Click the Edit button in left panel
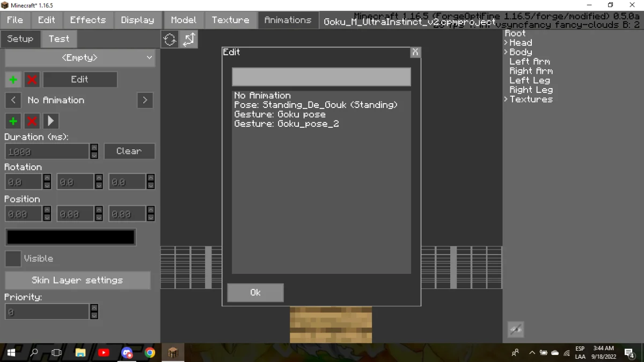 80,79
